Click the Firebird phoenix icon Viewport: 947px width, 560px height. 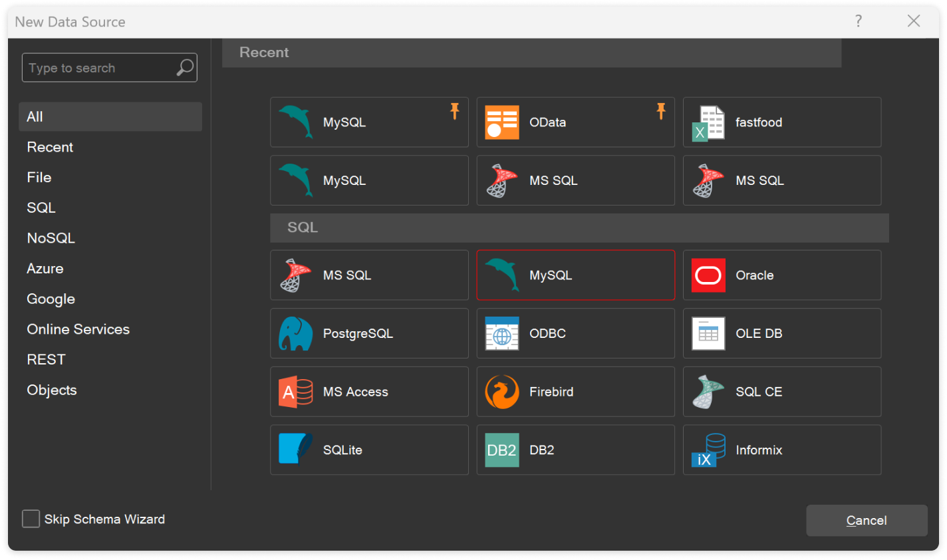click(502, 392)
